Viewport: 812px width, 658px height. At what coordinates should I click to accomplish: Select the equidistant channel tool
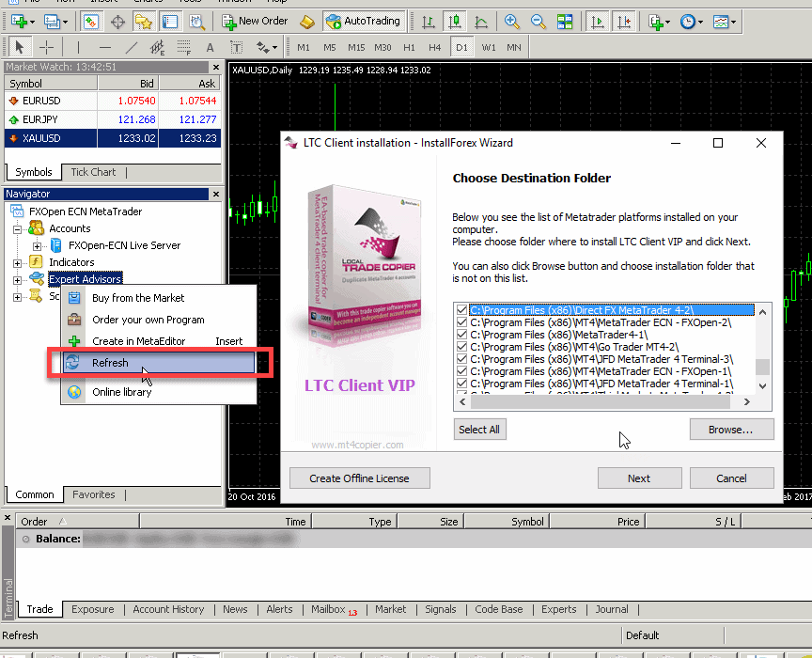158,48
